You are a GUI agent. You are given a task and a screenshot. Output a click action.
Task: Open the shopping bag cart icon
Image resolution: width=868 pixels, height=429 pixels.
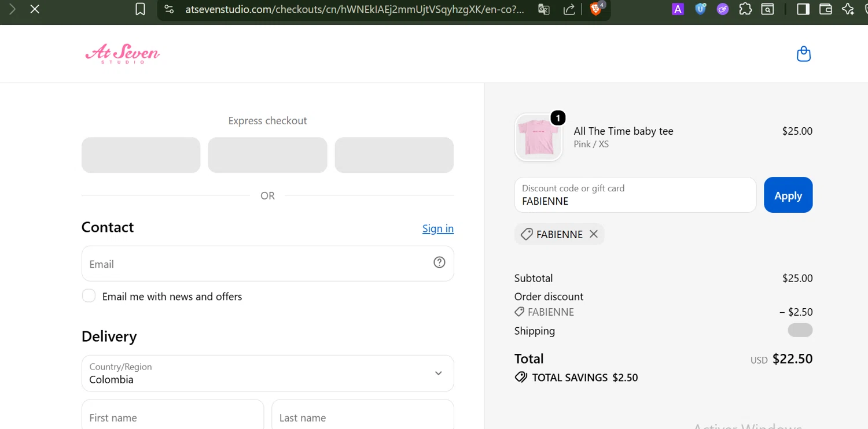pyautogui.click(x=804, y=54)
